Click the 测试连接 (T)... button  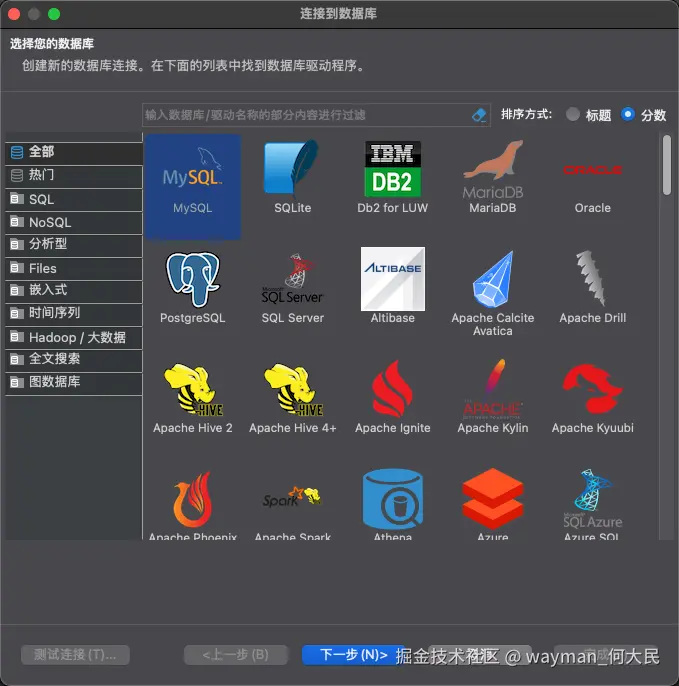(x=75, y=655)
